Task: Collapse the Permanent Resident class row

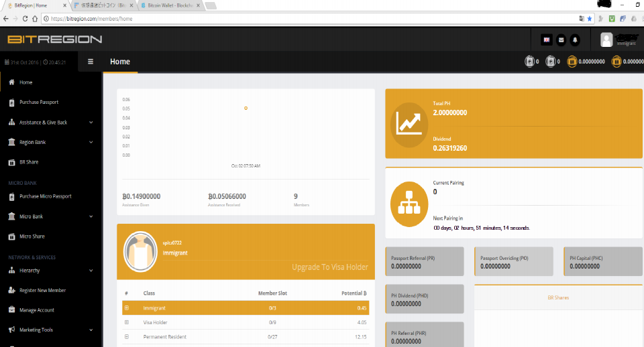Action: pyautogui.click(x=127, y=337)
